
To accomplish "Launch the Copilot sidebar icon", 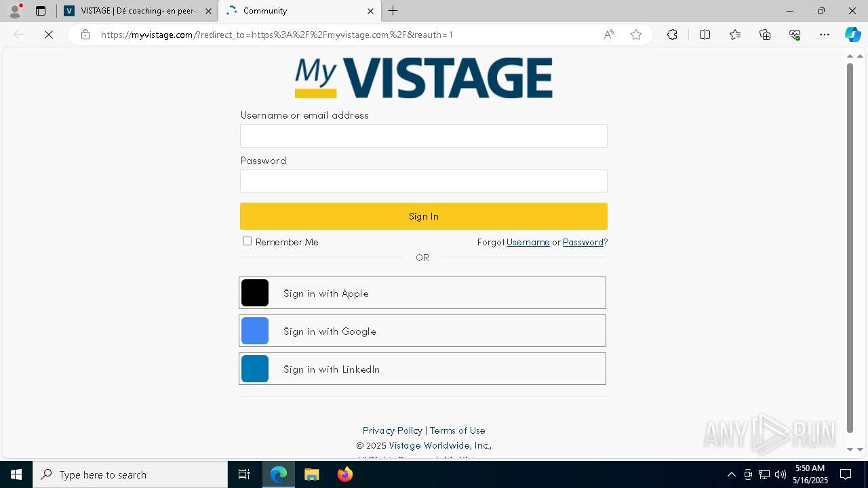I will tap(852, 35).
